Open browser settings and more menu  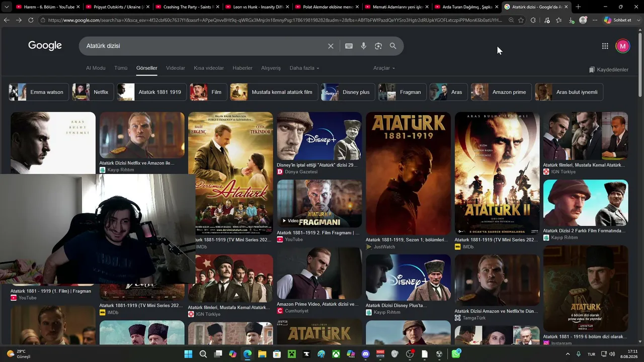coord(595,20)
